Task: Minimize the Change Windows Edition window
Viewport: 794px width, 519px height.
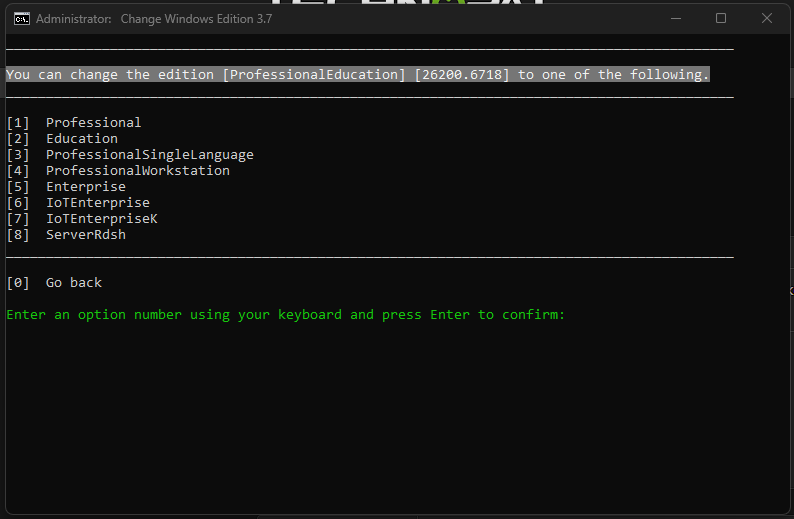Action: point(676,19)
